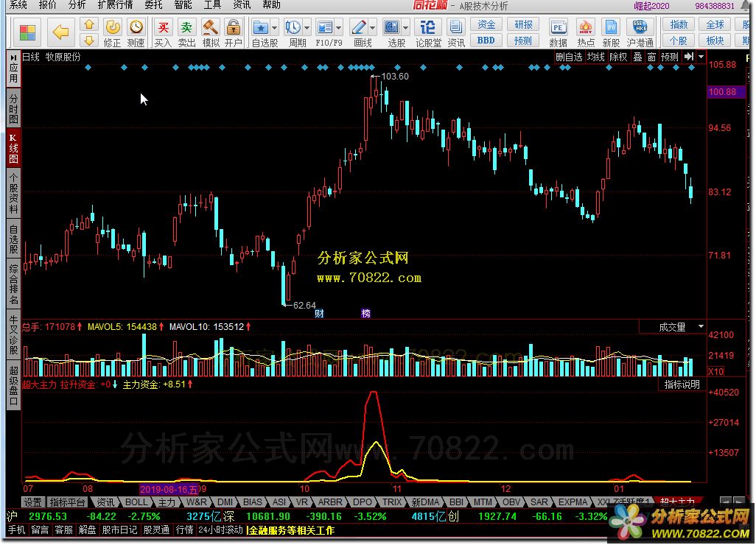The width and height of the screenshot is (756, 545).
Task: Open the F10/F9 company info icon
Action: point(325,27)
